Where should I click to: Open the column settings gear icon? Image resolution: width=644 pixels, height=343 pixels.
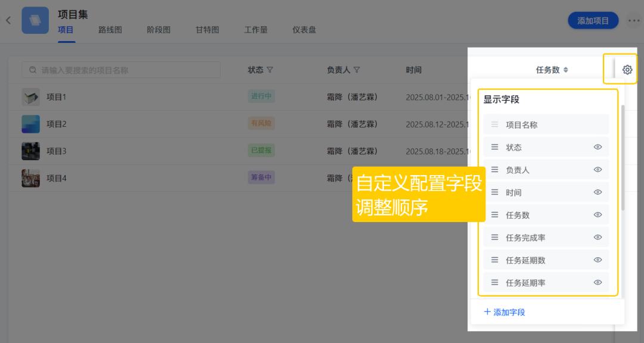(627, 70)
